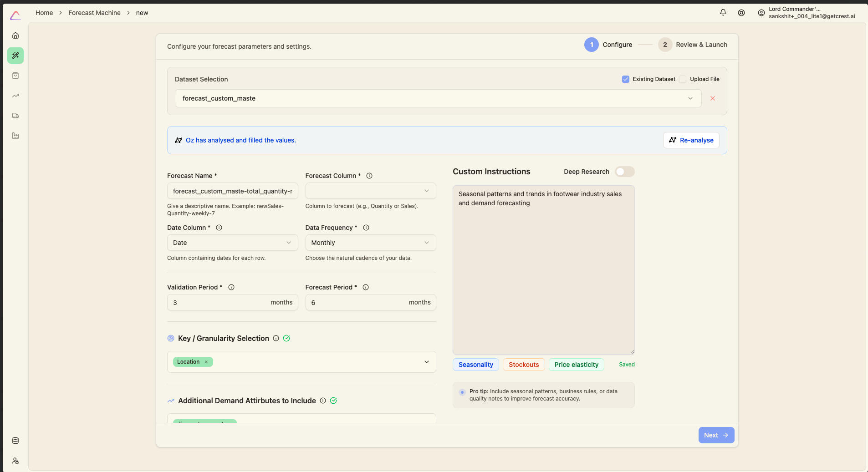The image size is (868, 472).
Task: Click the Forecast Period months field
Action: [x=371, y=302]
